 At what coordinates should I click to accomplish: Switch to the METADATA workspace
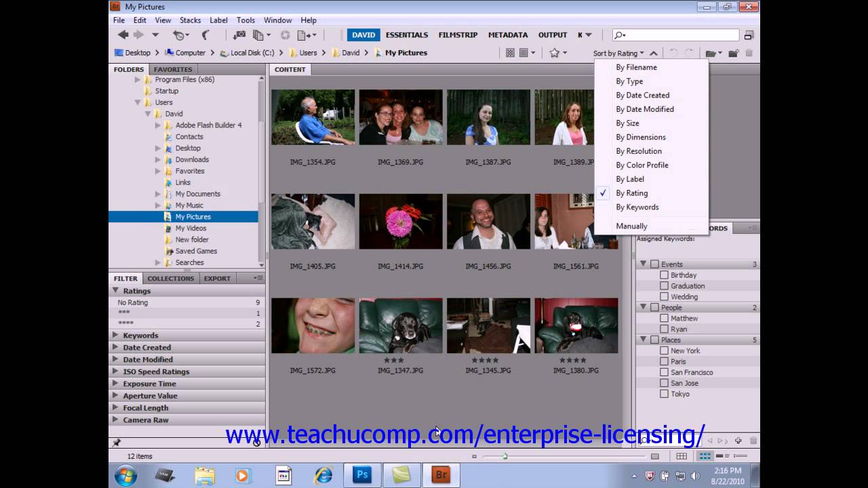click(508, 35)
